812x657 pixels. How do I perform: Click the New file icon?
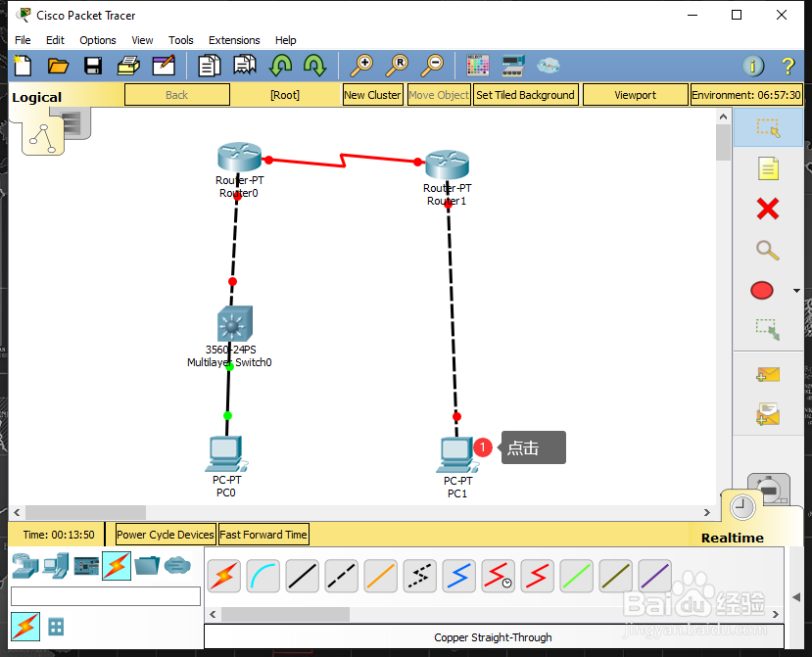click(23, 66)
